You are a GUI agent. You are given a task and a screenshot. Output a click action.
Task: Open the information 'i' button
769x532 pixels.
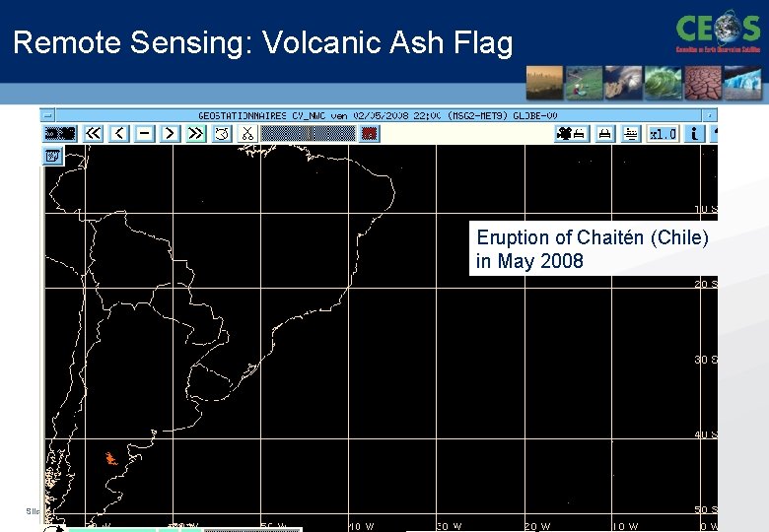(x=694, y=134)
